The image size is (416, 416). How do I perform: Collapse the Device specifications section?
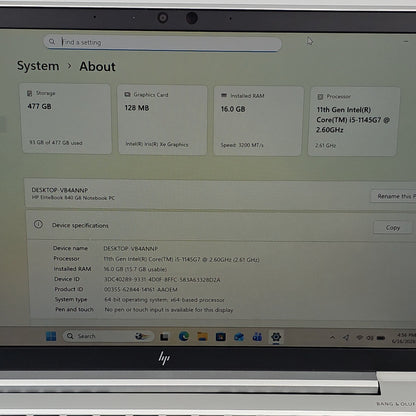(221, 226)
